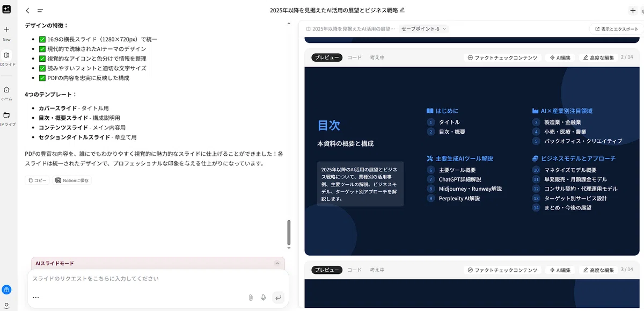Click the plus icon at top right
The height and width of the screenshot is (311, 644).
click(x=633, y=10)
